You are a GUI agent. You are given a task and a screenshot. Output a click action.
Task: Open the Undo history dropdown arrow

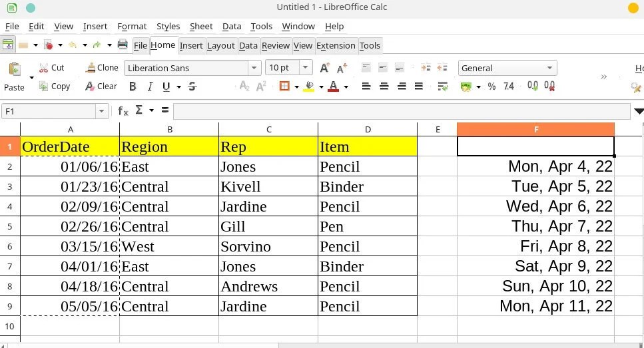[85, 45]
